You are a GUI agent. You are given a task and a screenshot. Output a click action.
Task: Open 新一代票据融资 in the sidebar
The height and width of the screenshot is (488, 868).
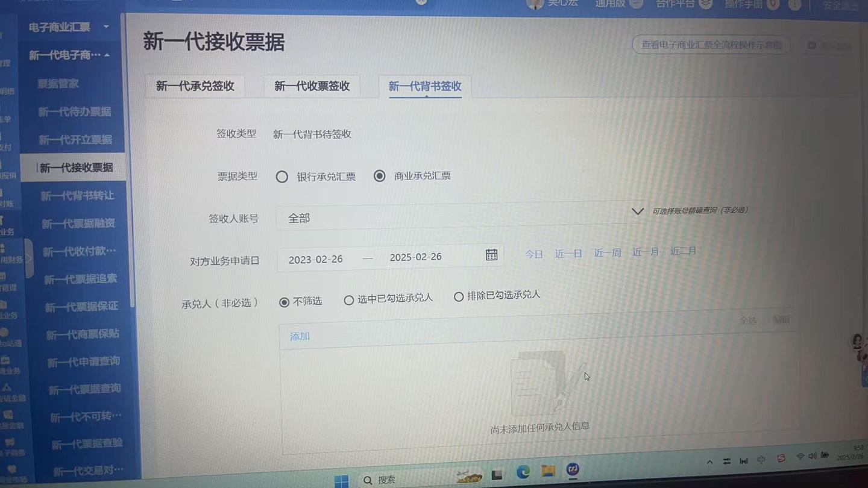[x=78, y=224]
